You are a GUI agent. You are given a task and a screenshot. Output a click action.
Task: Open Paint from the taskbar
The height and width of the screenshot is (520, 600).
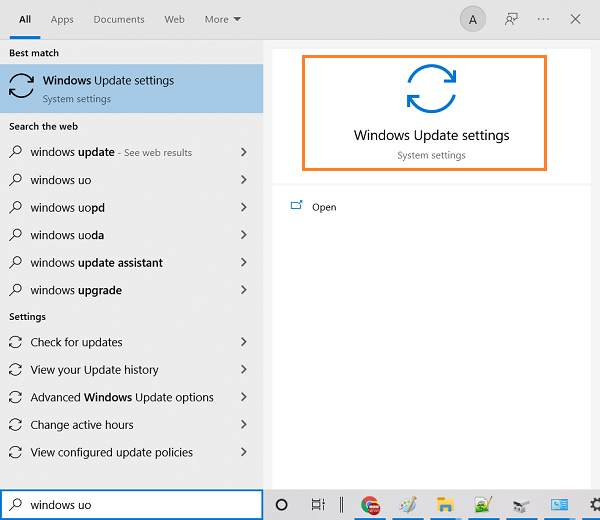point(408,505)
